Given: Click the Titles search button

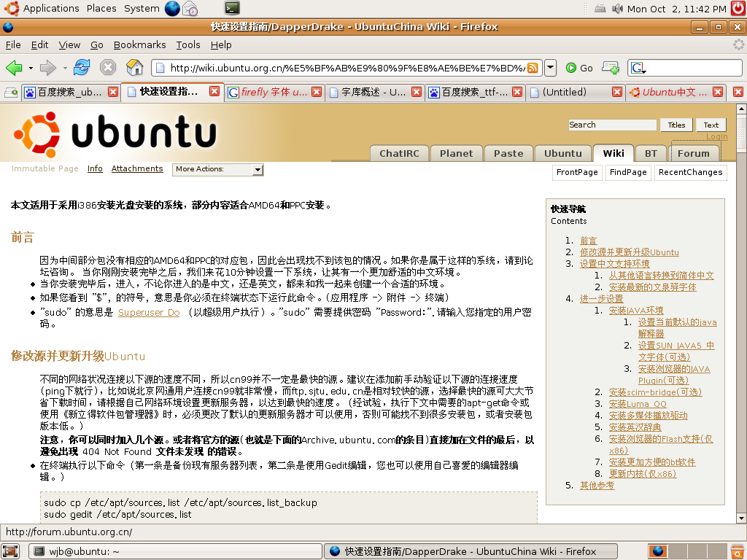Looking at the screenshot, I should 676,125.
